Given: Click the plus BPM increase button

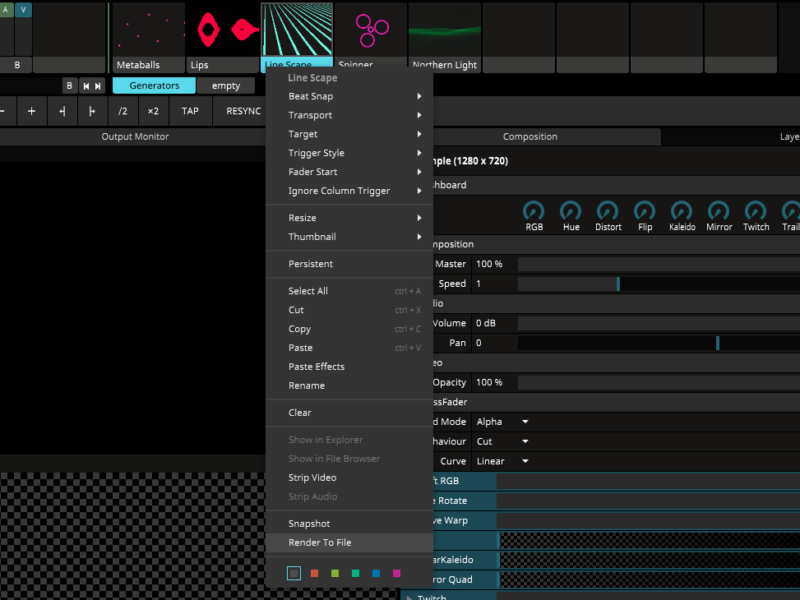Looking at the screenshot, I should (x=31, y=111).
